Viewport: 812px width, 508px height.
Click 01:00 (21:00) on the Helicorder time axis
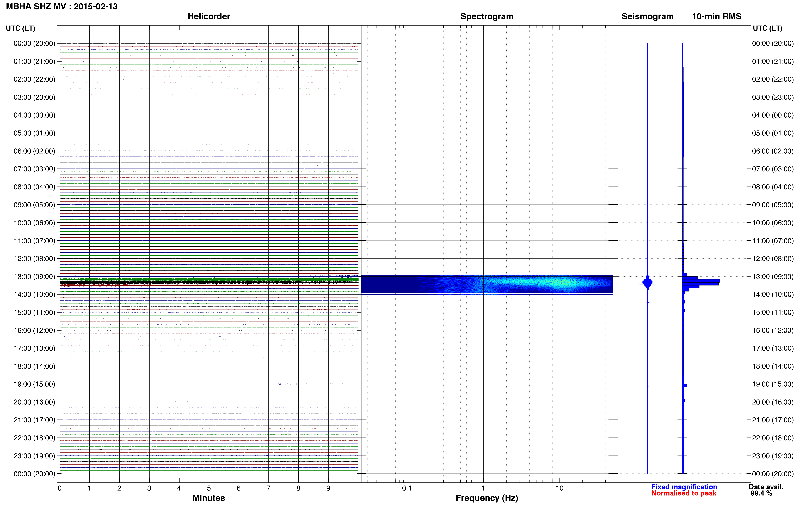pos(34,62)
